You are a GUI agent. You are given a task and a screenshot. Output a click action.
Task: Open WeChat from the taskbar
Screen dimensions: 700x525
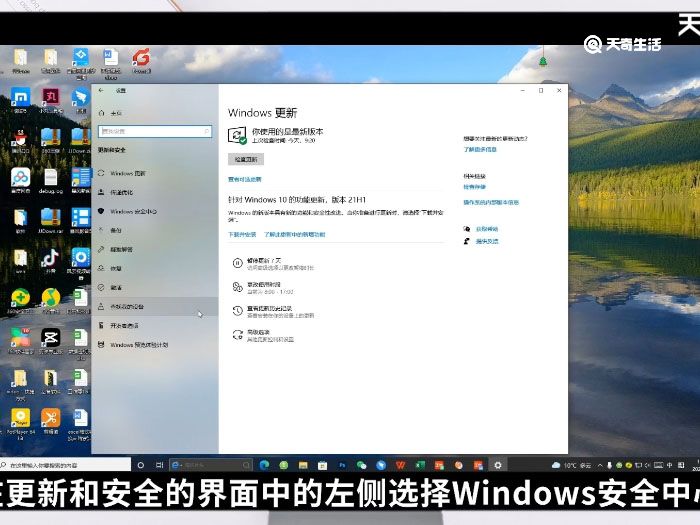click(362, 465)
